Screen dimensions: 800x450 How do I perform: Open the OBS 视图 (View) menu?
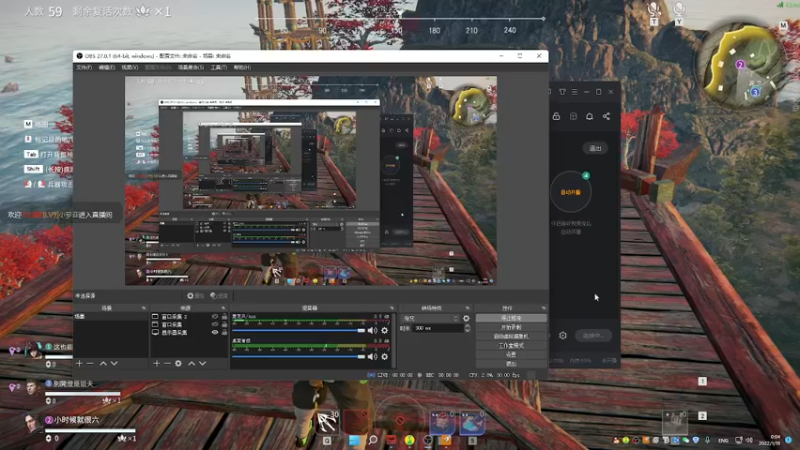(x=130, y=67)
